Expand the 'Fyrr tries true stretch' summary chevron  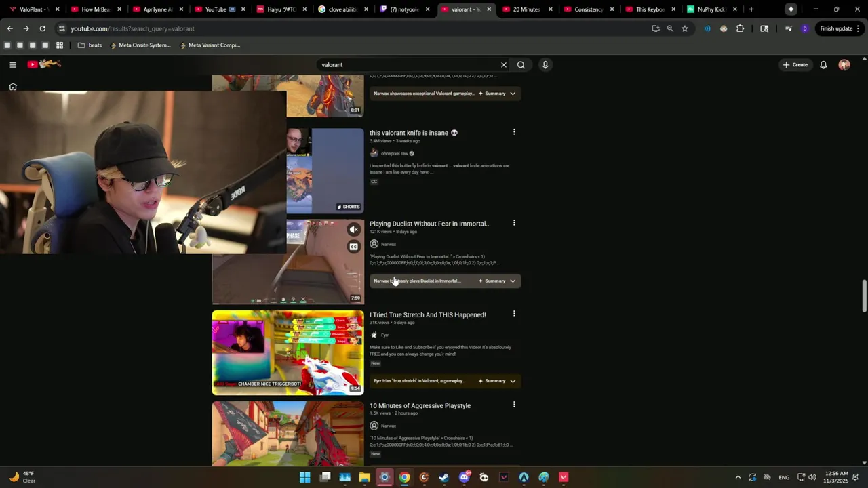(x=513, y=381)
